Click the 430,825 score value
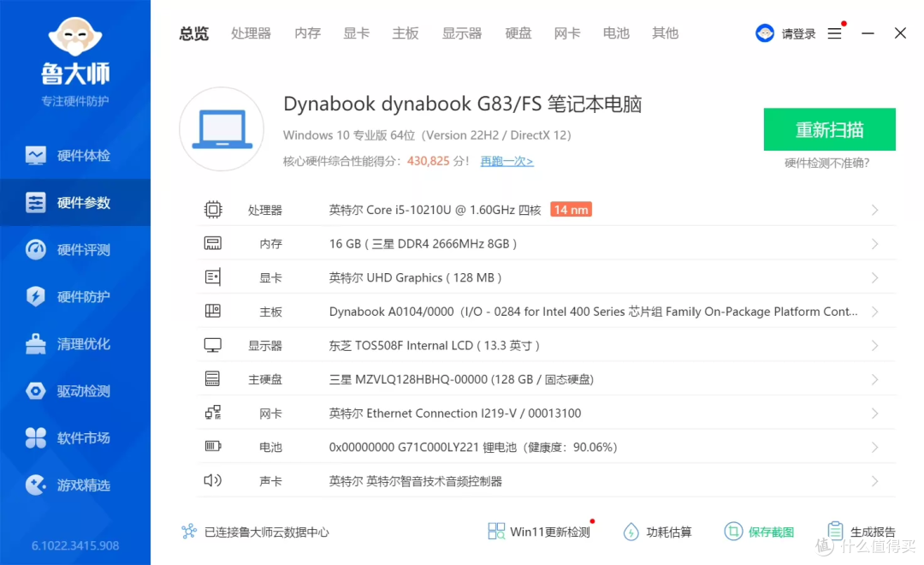The height and width of the screenshot is (565, 924). [x=429, y=161]
